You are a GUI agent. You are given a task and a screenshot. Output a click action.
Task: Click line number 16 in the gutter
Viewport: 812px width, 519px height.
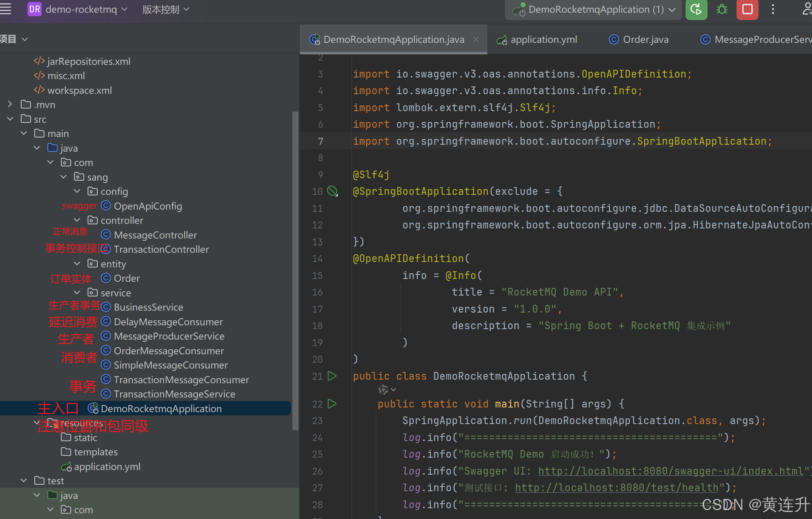tap(317, 292)
